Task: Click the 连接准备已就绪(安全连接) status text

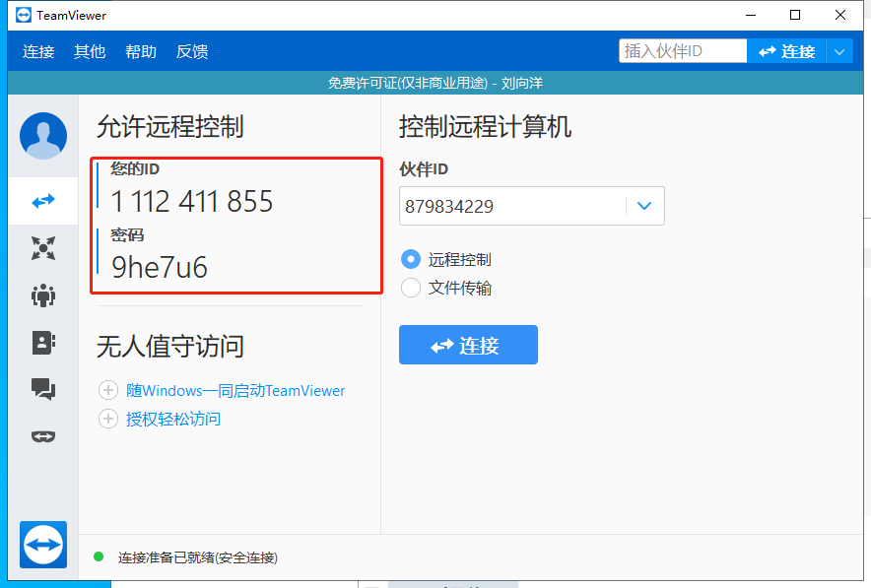Action: (198, 557)
